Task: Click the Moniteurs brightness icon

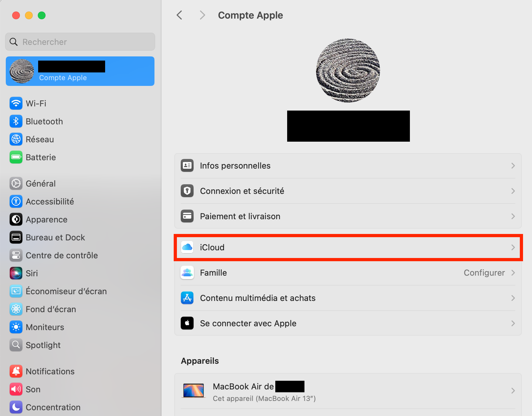Action: coord(16,327)
